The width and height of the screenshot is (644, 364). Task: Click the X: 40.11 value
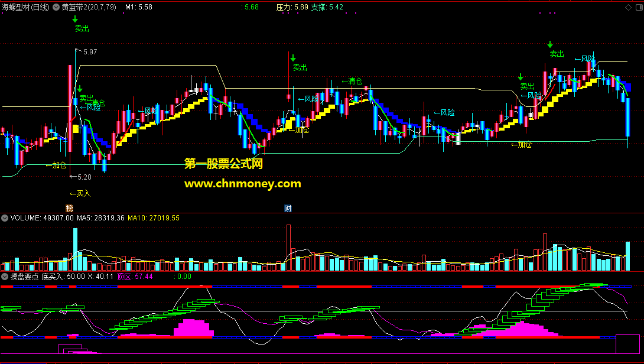100,277
